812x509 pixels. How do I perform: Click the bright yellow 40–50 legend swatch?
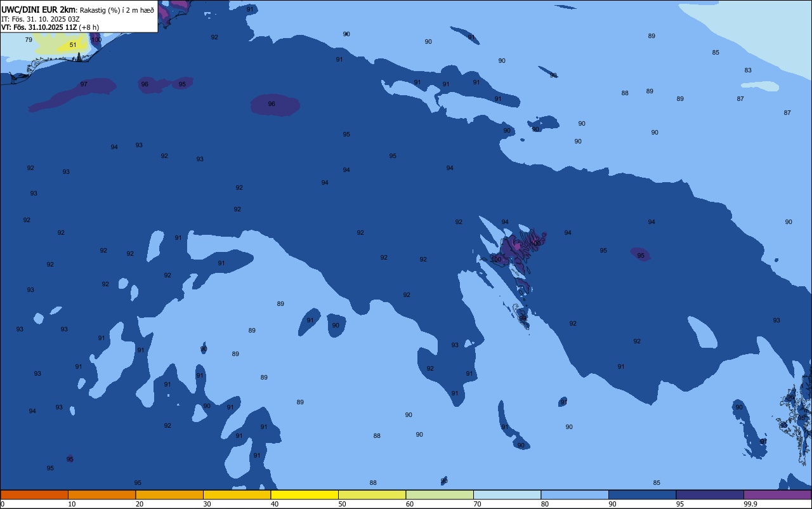coord(304,494)
